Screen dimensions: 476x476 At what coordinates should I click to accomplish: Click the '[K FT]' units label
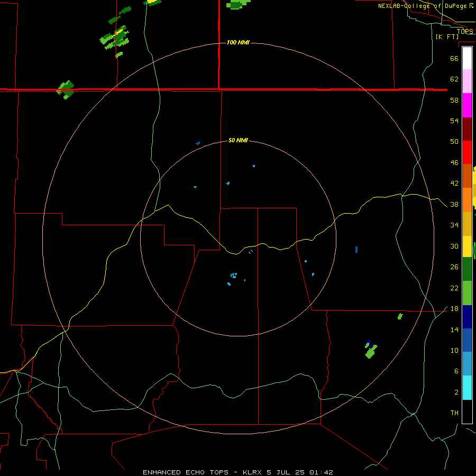tap(447, 37)
